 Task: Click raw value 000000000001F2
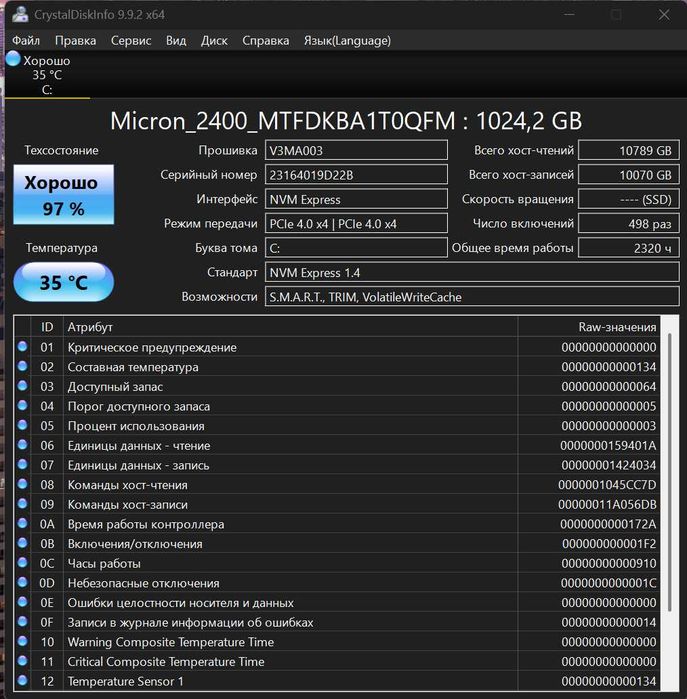point(609,544)
